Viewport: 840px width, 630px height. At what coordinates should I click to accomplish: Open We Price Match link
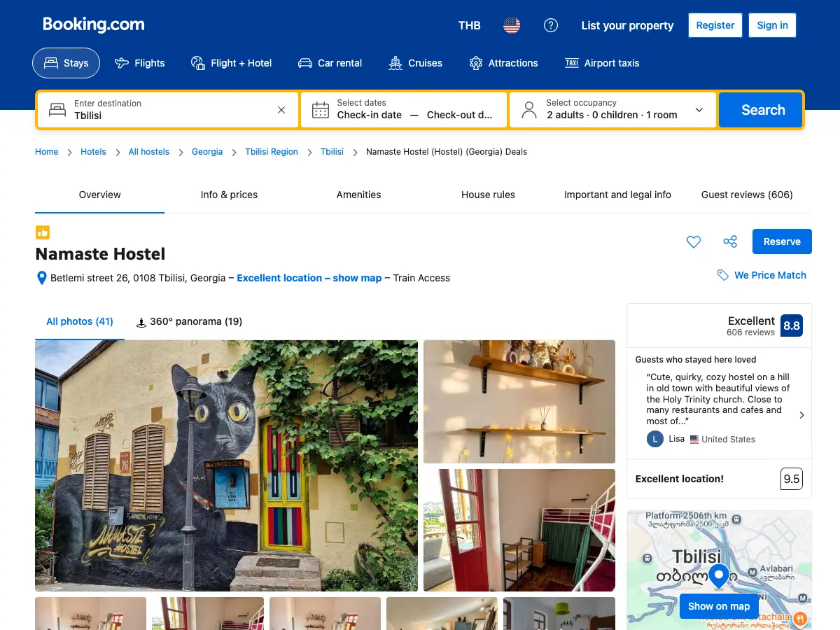pos(770,275)
